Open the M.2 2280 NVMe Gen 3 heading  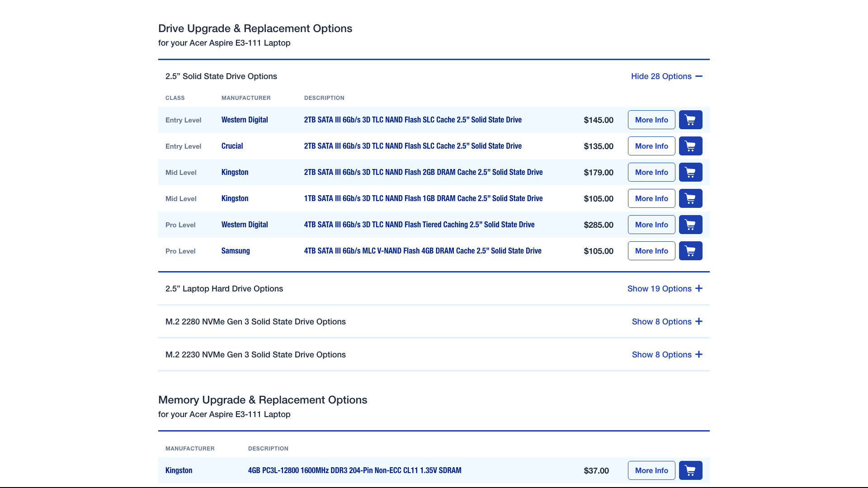point(255,322)
